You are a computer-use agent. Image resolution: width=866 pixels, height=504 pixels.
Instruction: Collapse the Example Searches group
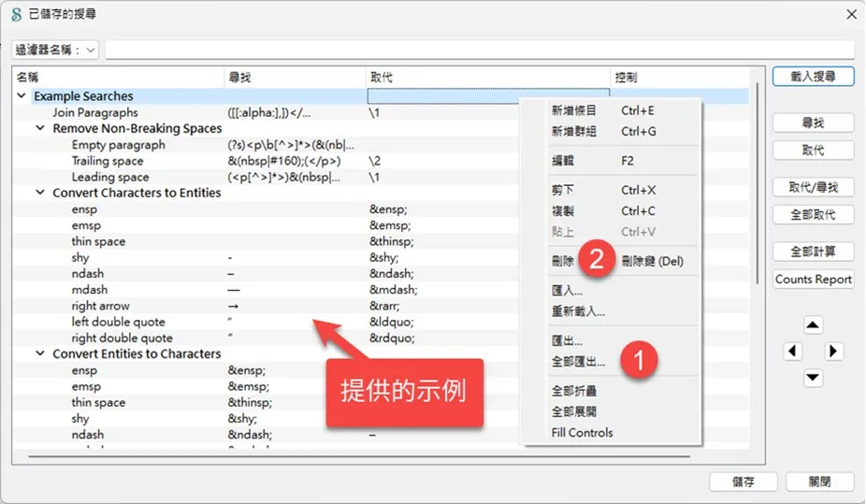(x=22, y=95)
